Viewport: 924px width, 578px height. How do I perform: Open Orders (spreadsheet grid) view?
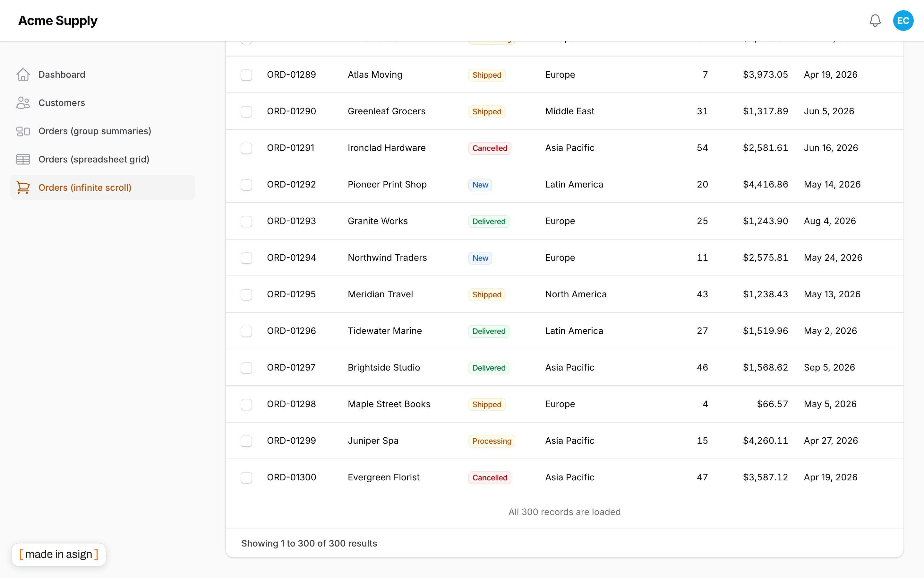point(102,159)
